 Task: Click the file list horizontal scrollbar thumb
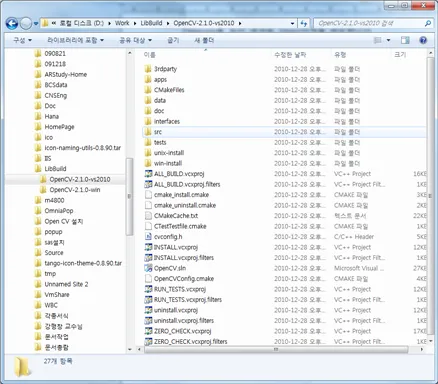276,349
